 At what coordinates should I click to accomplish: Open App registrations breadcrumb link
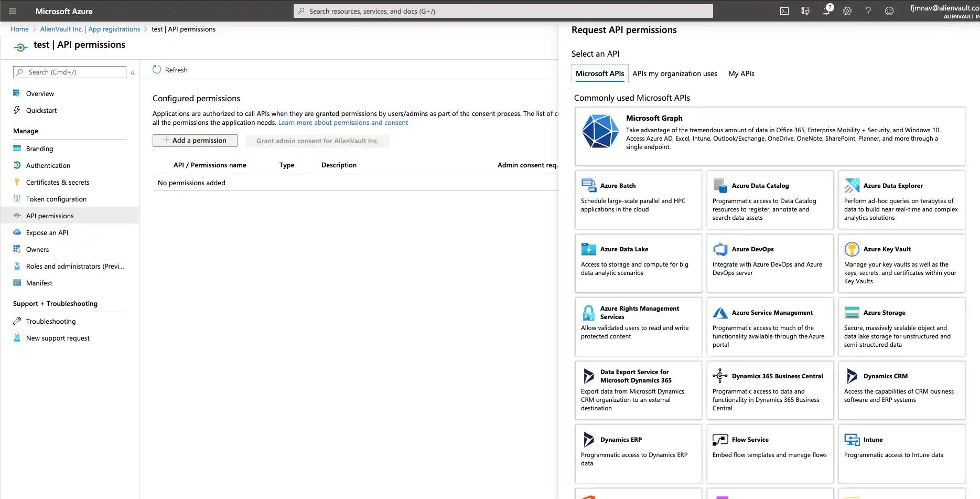tap(114, 29)
